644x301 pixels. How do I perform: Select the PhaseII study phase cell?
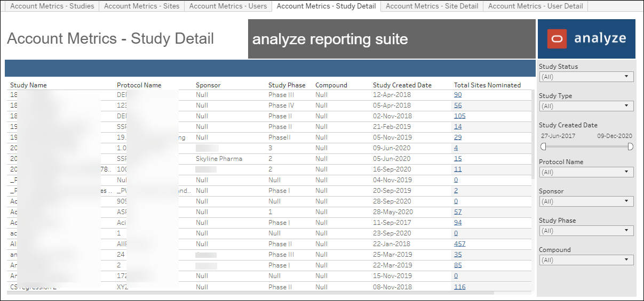point(280,137)
